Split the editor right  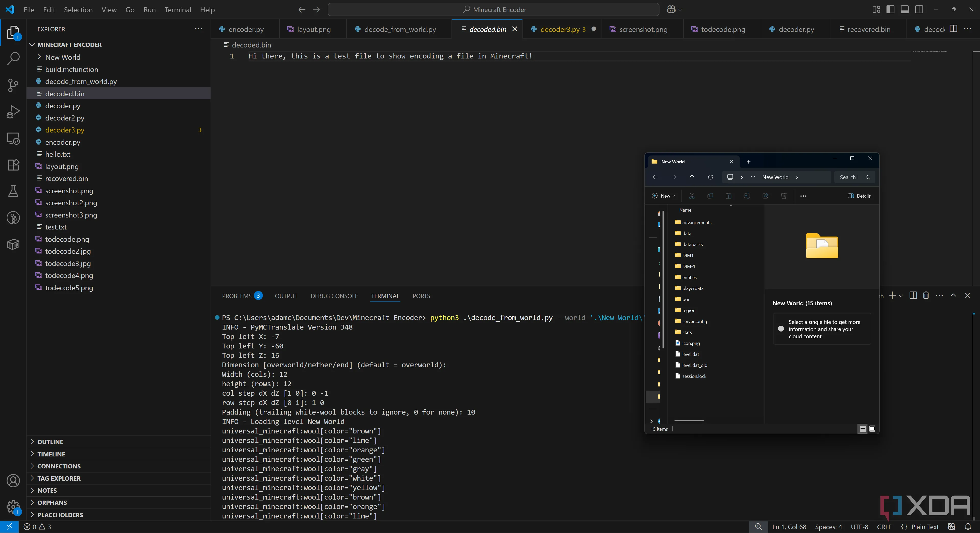click(953, 29)
